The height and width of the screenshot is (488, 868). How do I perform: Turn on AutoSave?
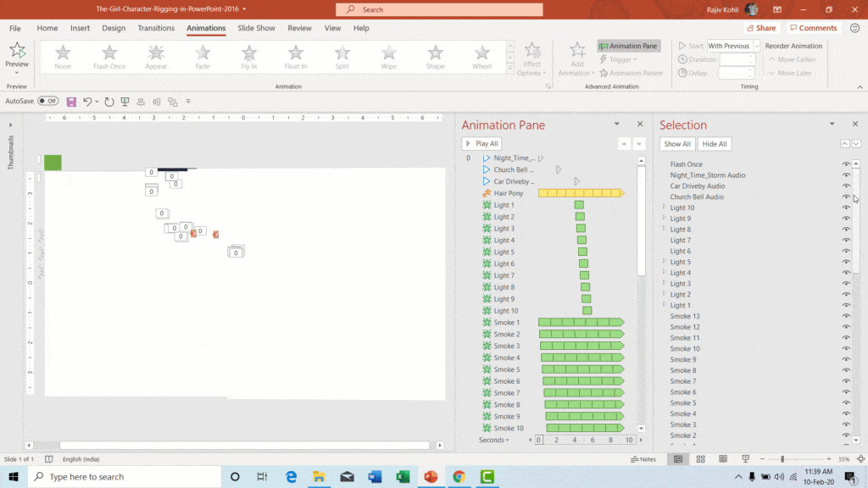click(x=48, y=101)
